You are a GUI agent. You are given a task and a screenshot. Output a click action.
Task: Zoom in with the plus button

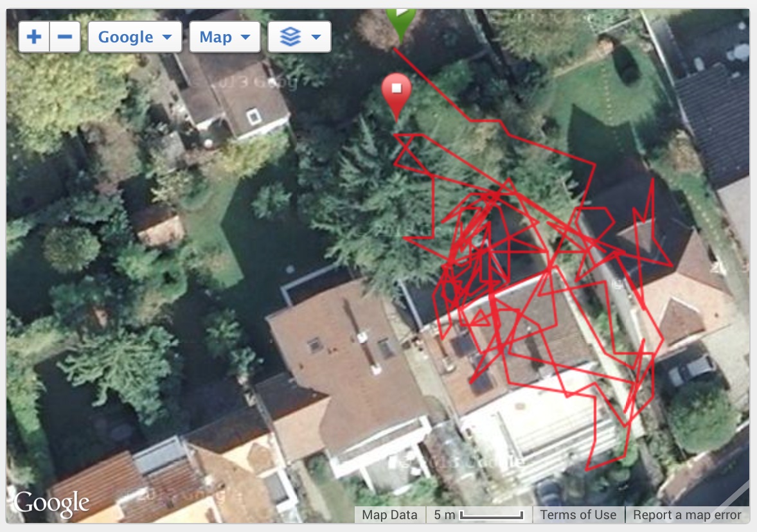click(34, 37)
